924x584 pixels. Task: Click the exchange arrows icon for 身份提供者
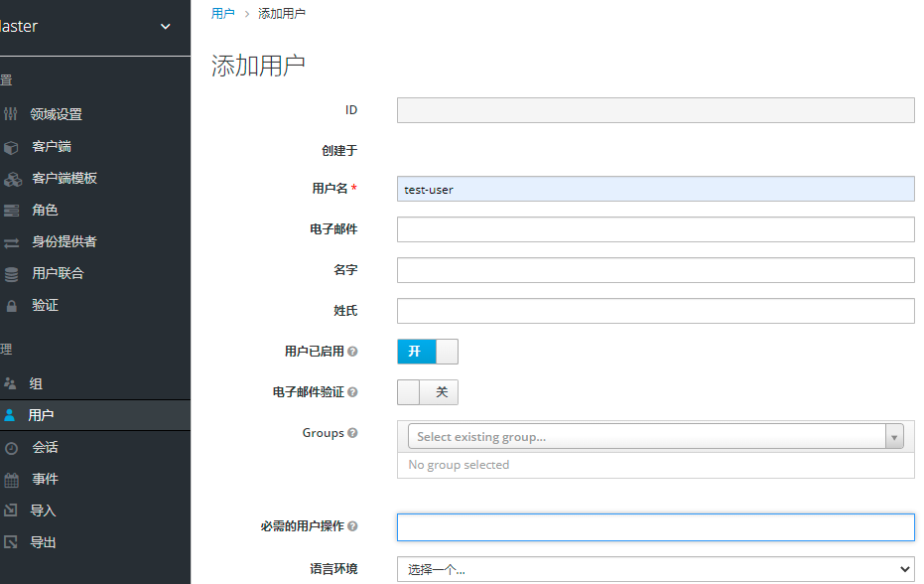coord(12,242)
